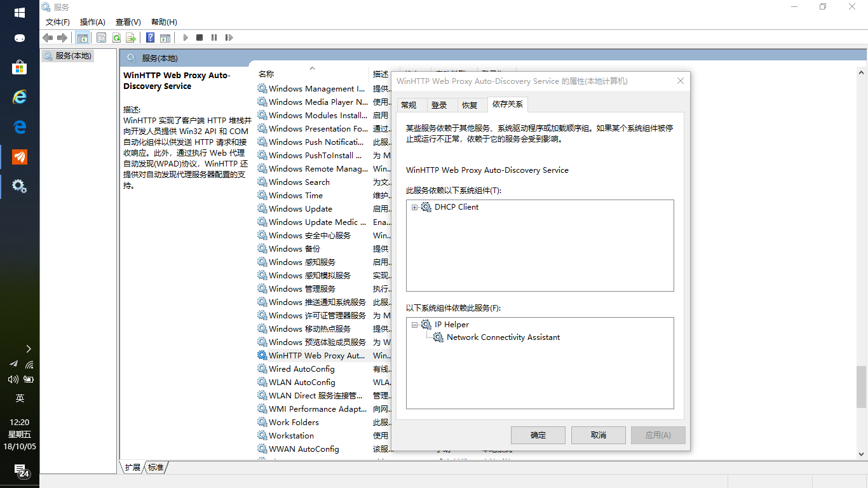Open the 文件(F) menu
The height and width of the screenshot is (488, 868).
[58, 22]
